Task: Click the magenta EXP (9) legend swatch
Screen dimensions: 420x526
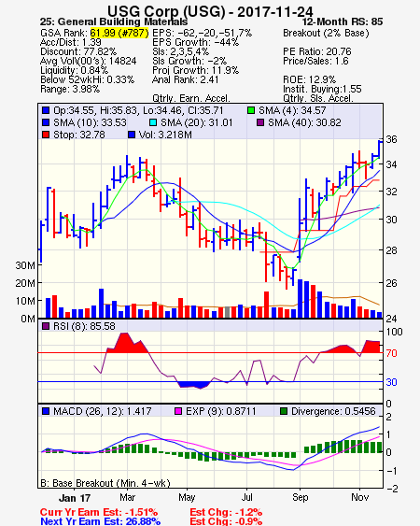Action: (178, 411)
